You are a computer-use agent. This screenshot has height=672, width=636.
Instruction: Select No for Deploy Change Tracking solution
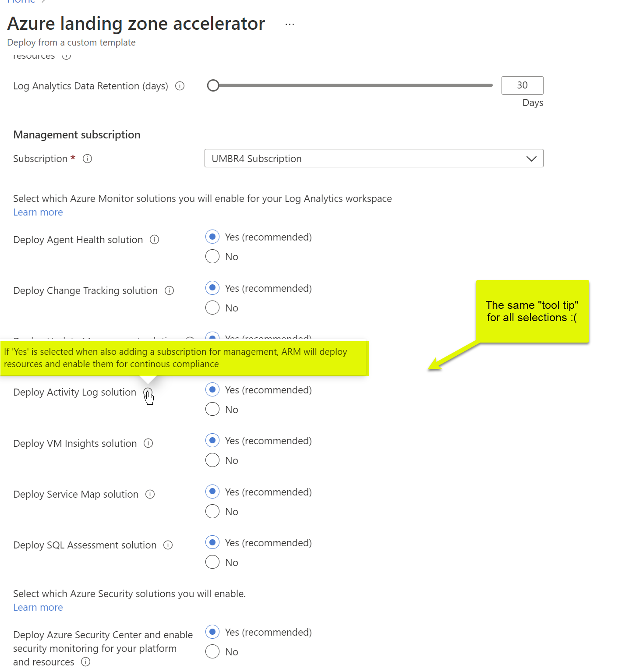[x=212, y=308]
